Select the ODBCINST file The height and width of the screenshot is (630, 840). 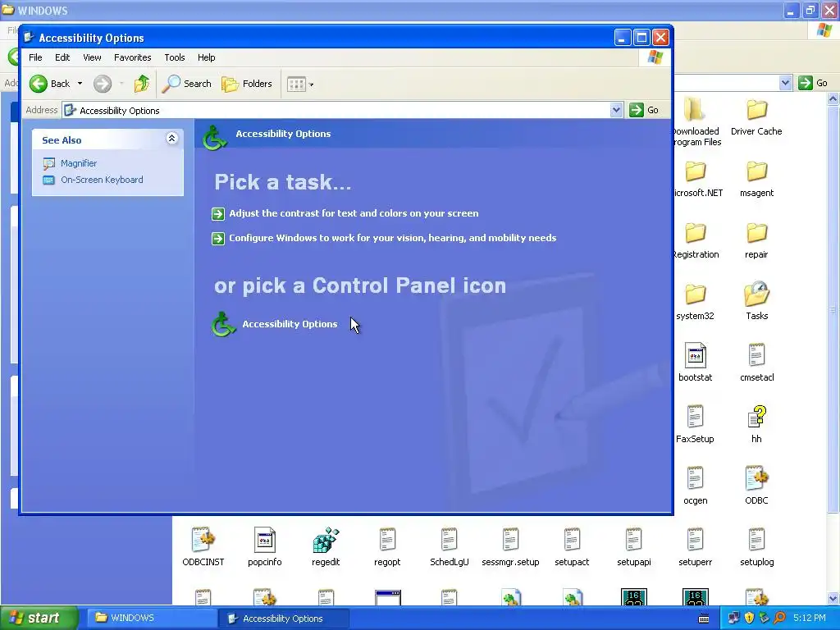point(203,547)
